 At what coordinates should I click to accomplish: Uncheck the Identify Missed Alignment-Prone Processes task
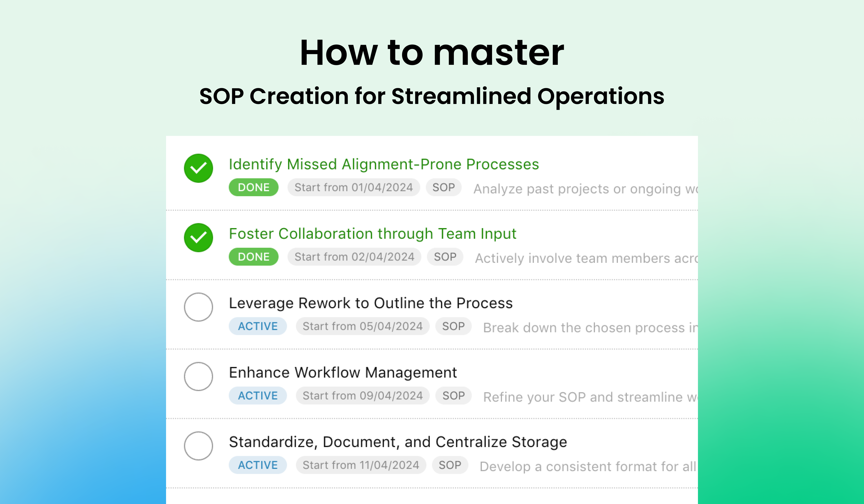tap(198, 168)
